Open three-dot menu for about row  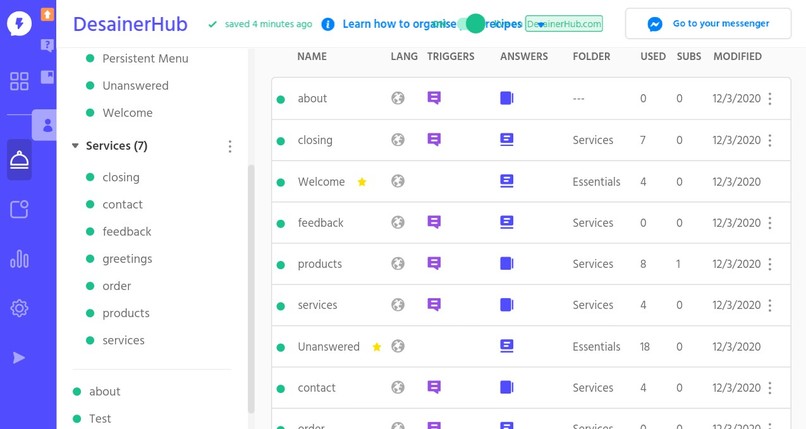tap(770, 99)
